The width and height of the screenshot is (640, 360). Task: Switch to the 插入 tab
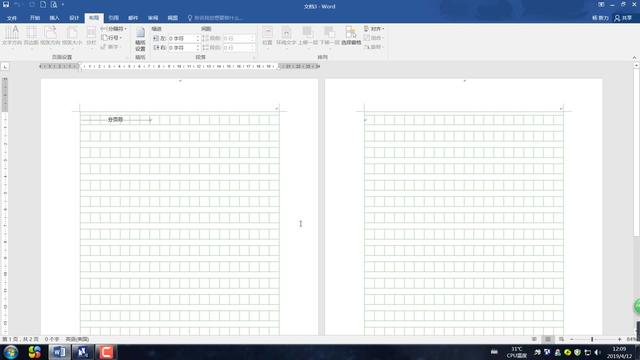tap(54, 18)
